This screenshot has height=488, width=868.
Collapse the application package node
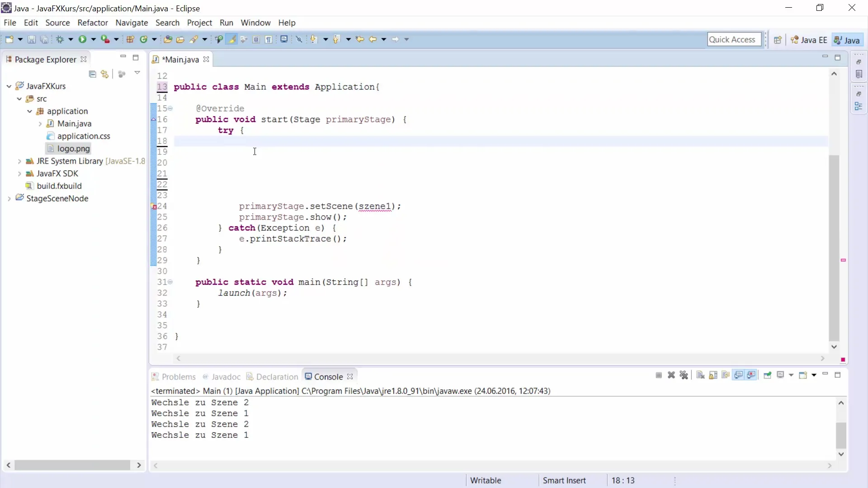[30, 111]
